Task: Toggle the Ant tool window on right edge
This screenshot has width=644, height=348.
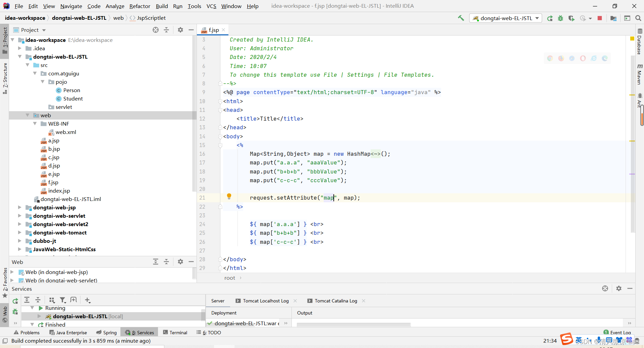Action: [x=640, y=100]
